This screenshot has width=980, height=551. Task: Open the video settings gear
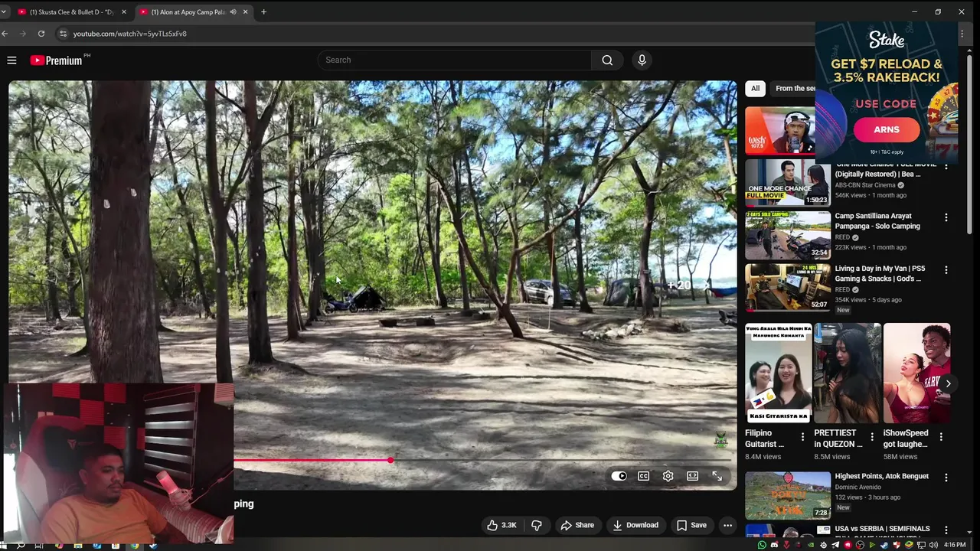pos(668,476)
